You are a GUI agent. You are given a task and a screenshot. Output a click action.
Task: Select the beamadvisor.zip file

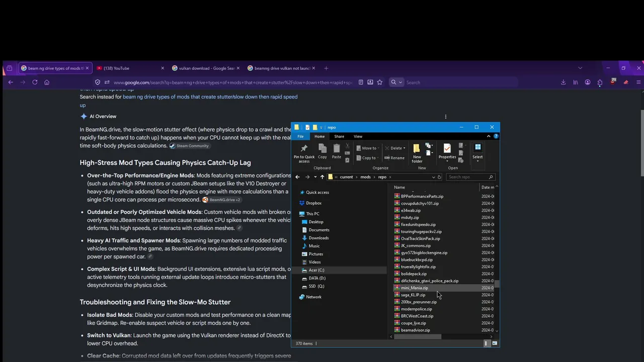pos(416,330)
